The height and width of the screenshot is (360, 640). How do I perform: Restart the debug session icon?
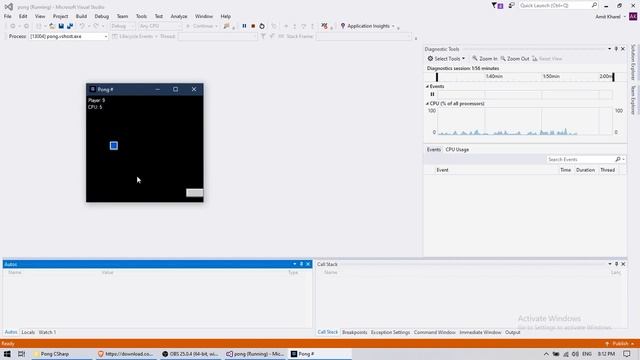(262, 26)
